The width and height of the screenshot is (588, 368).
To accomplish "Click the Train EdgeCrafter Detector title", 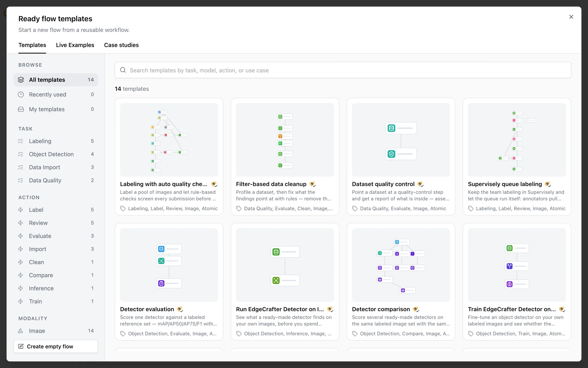I will (512, 309).
